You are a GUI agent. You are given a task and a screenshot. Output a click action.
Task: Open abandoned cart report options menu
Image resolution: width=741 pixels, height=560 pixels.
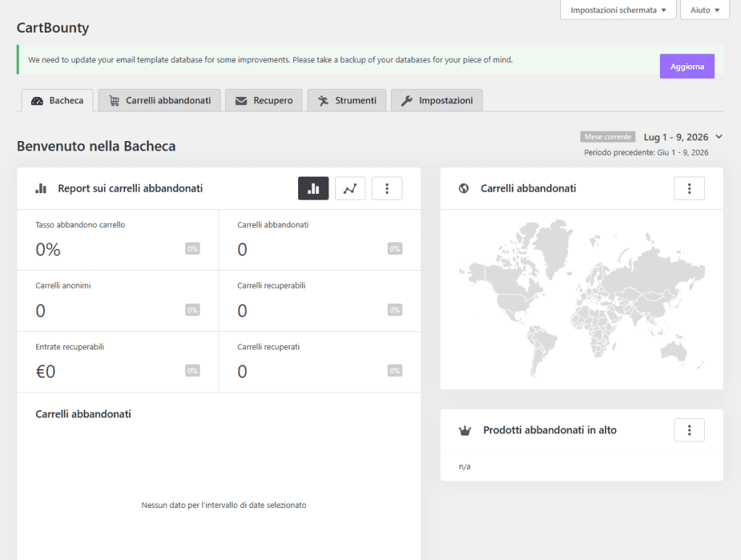point(386,189)
